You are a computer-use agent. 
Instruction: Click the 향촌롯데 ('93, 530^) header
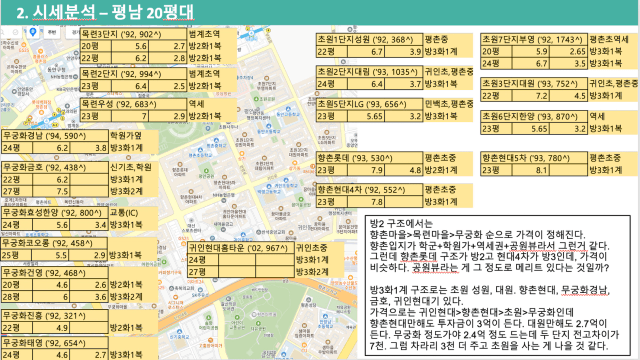pyautogui.click(x=369, y=158)
